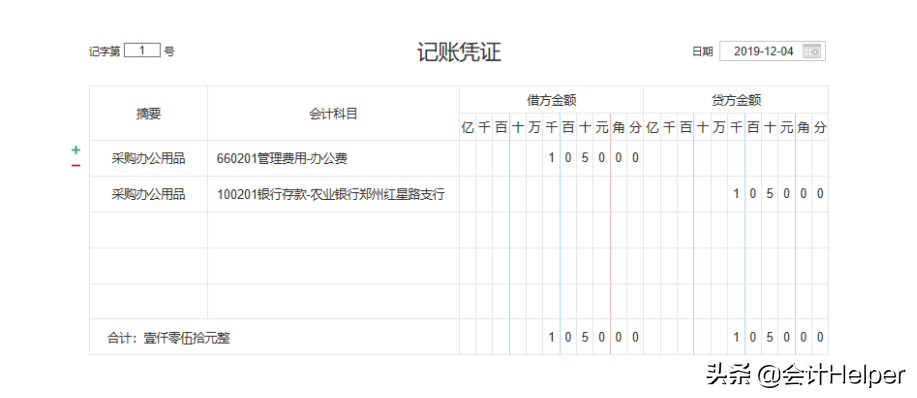This screenshot has height=398, width=917.
Task: Click the empty third-row account cell
Action: coord(333,230)
